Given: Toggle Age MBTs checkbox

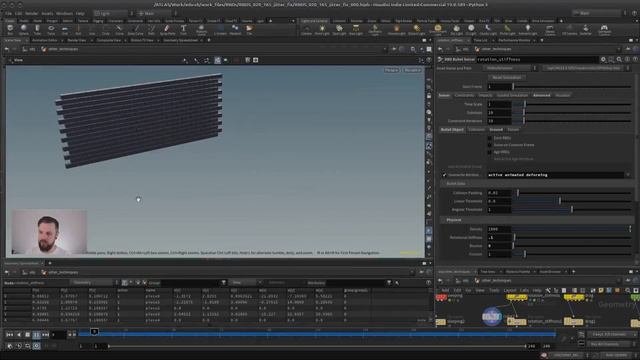Looking at the screenshot, I should (489, 152).
